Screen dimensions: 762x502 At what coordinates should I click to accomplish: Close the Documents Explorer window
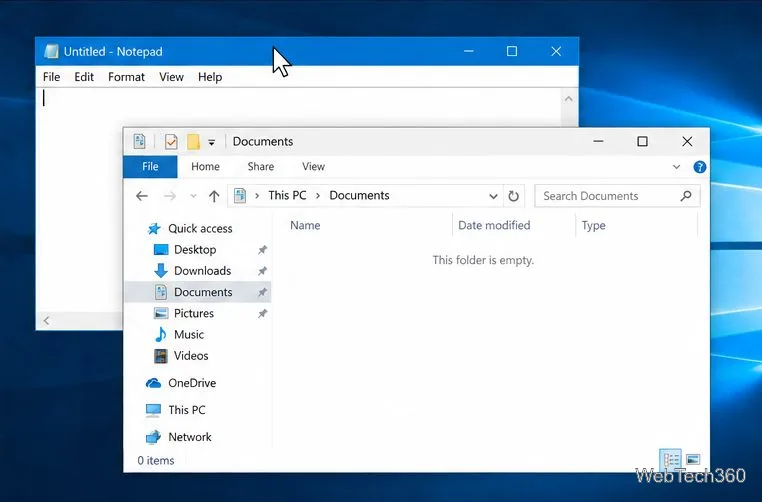[x=687, y=141]
